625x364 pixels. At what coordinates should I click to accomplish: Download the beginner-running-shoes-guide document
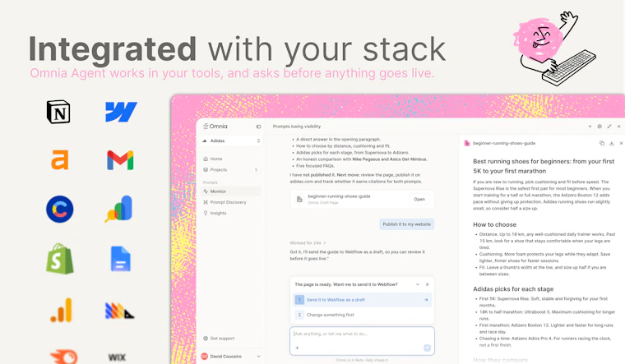point(612,143)
